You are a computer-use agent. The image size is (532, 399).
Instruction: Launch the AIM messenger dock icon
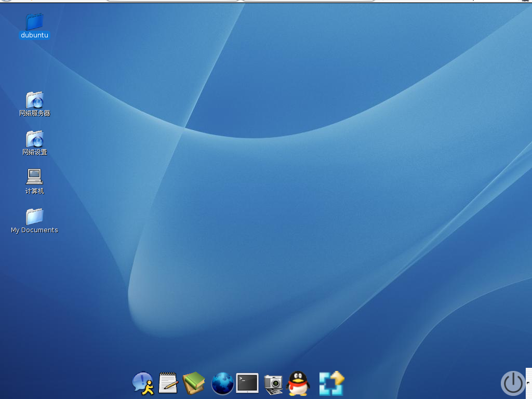pos(143,383)
